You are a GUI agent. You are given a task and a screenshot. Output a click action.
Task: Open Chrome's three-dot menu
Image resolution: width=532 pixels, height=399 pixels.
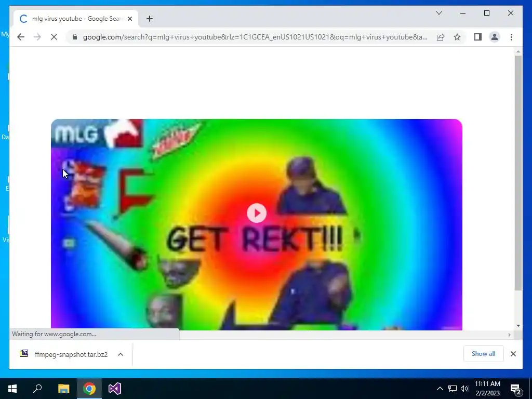[511, 37]
